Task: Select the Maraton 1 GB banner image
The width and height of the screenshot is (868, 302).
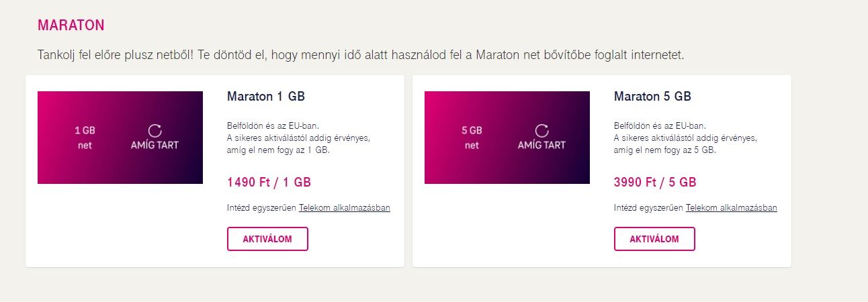Action: [x=120, y=138]
